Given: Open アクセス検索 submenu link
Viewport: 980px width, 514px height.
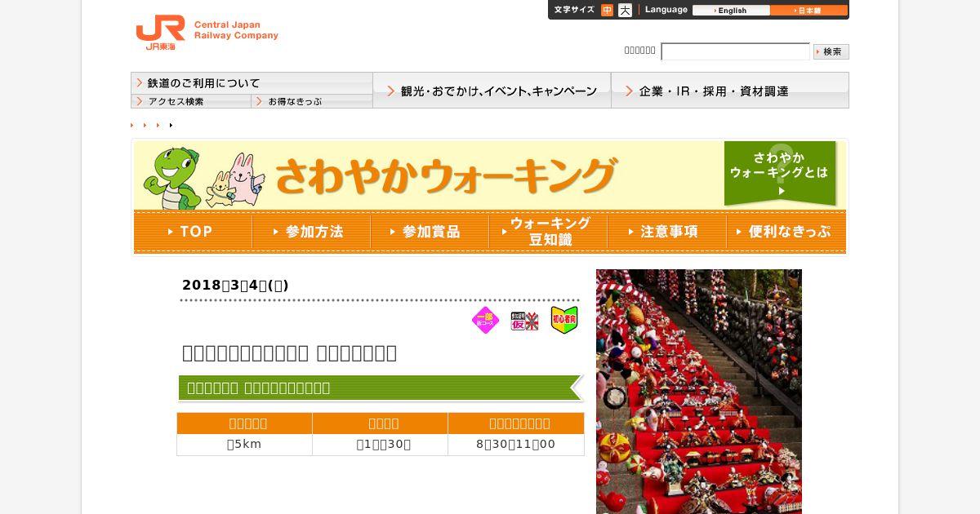Looking at the screenshot, I should [x=190, y=101].
